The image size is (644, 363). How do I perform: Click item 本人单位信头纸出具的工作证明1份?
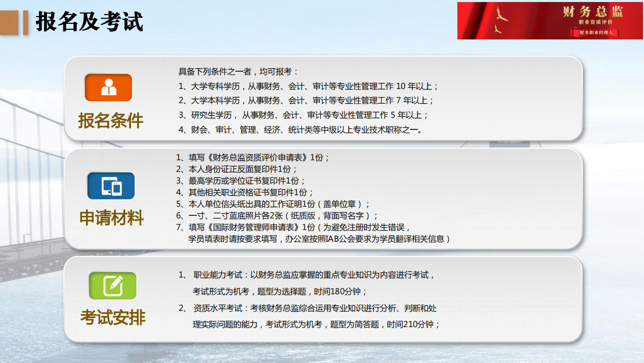[x=273, y=204]
